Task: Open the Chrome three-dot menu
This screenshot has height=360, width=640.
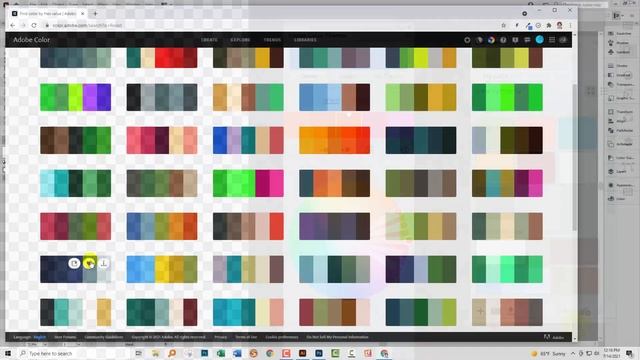Action: (570, 25)
